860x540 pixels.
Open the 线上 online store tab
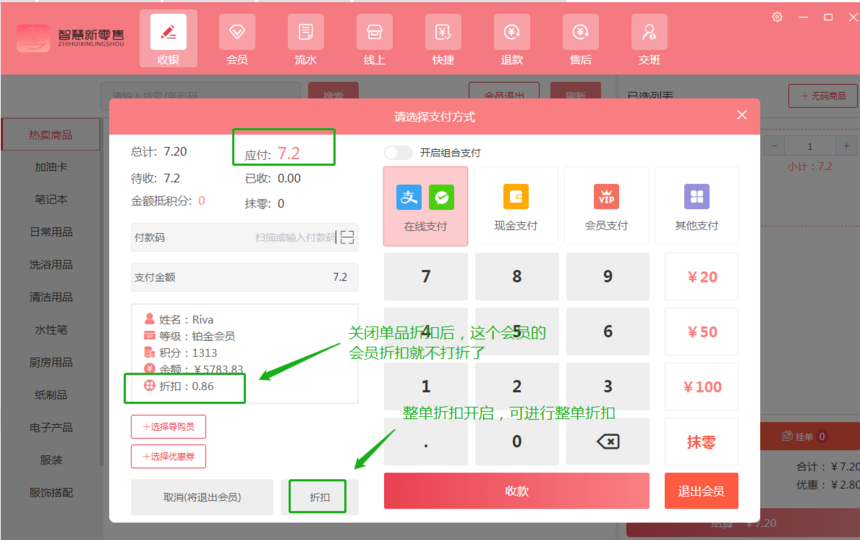point(374,39)
